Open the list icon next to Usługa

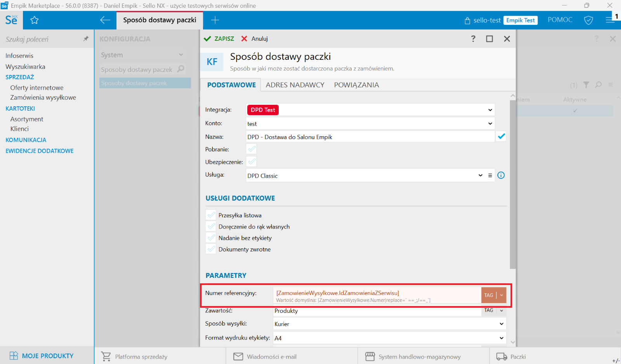click(x=490, y=175)
